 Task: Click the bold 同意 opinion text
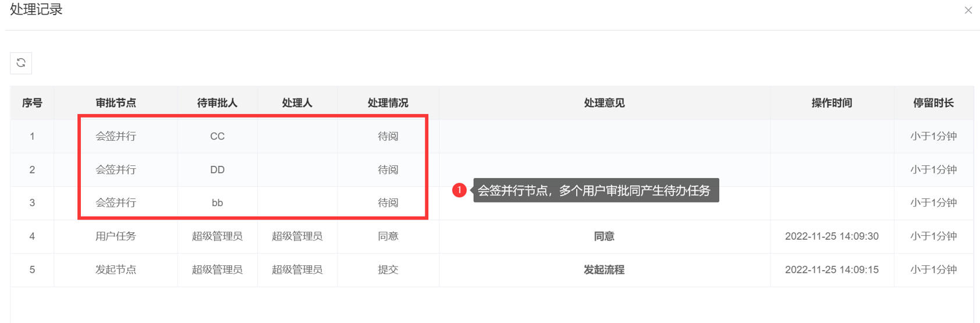604,236
